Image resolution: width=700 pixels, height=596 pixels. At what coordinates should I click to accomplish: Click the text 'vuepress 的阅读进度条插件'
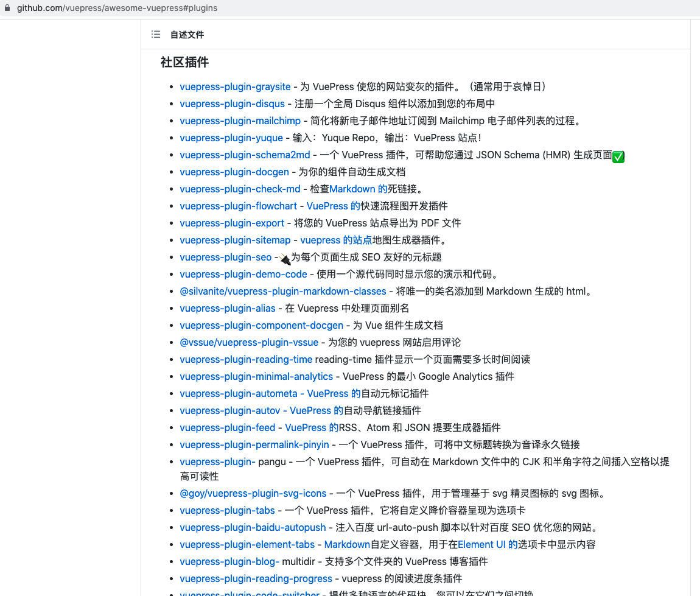coord(402,578)
